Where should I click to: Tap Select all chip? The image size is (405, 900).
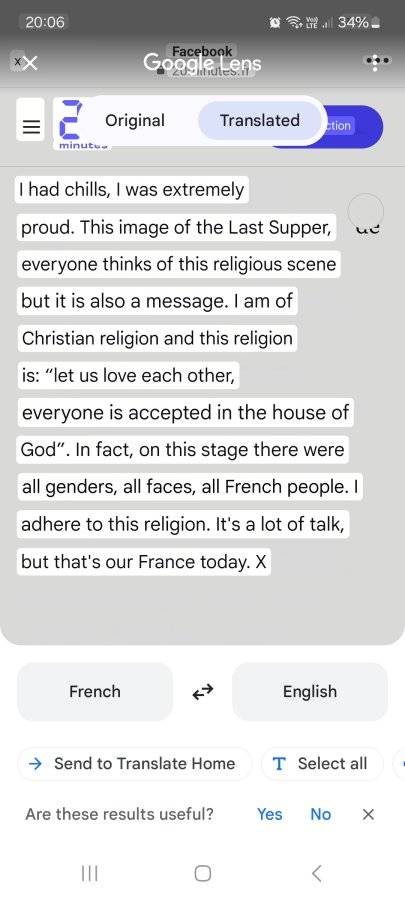coord(322,763)
